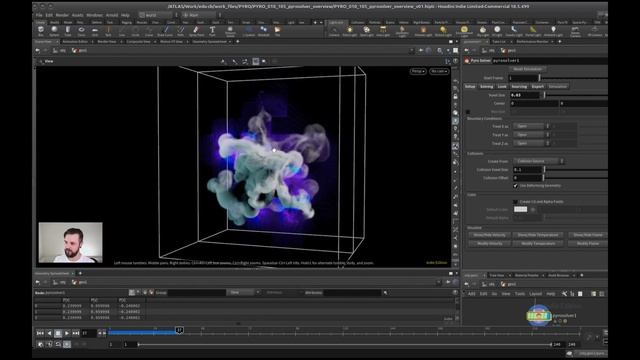Click the Default Color swatch
640x360 pixels.
pos(520,209)
